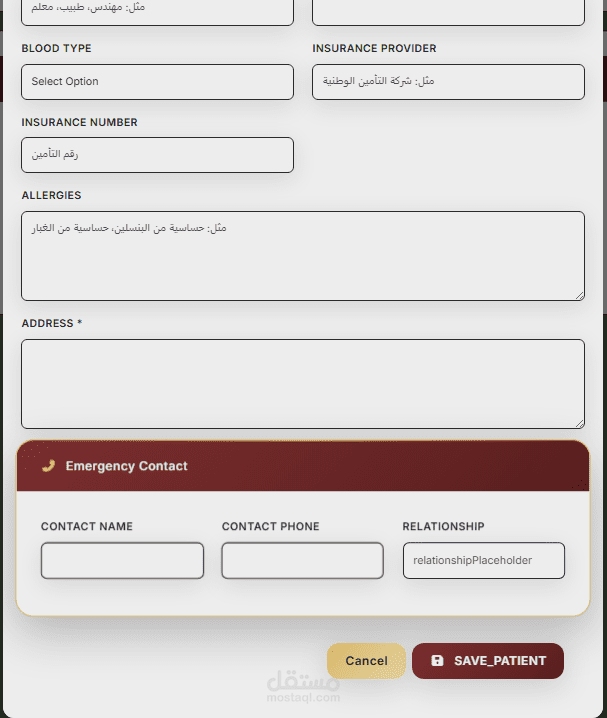Select the Contact Phone input box
Viewport: 607px width, 718px height.
302,561
